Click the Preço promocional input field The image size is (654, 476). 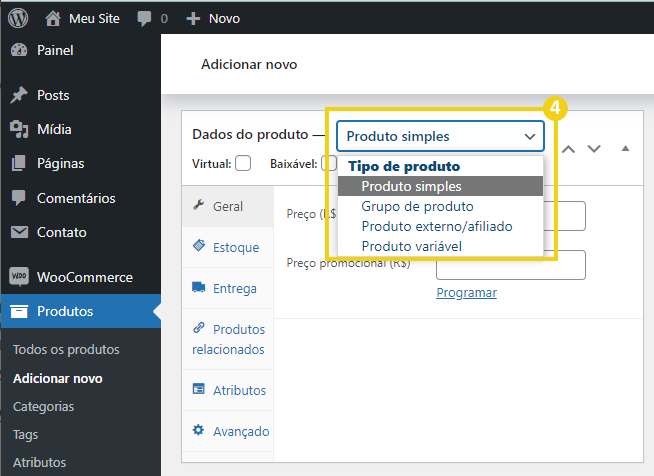click(511, 265)
